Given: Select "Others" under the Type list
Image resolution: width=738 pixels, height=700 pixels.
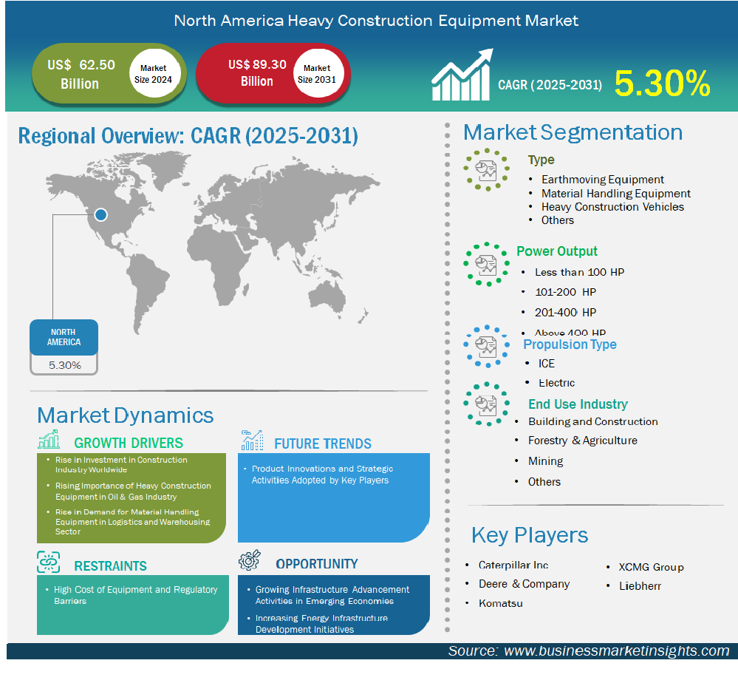Looking at the screenshot, I should tap(557, 220).
